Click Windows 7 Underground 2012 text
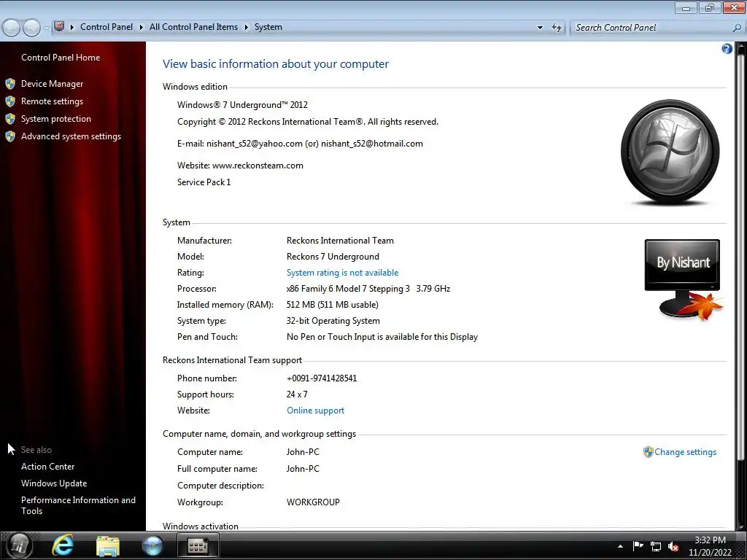The height and width of the screenshot is (560, 747). pos(242,105)
